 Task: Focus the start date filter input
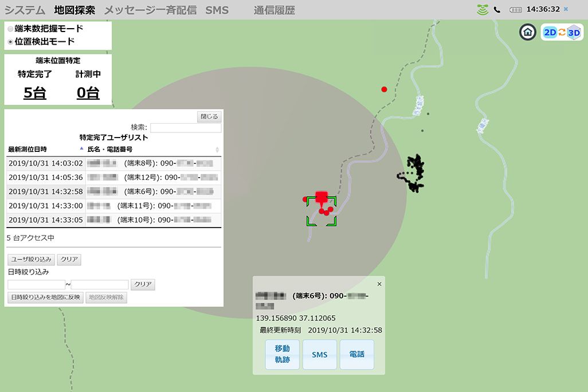pyautogui.click(x=36, y=284)
